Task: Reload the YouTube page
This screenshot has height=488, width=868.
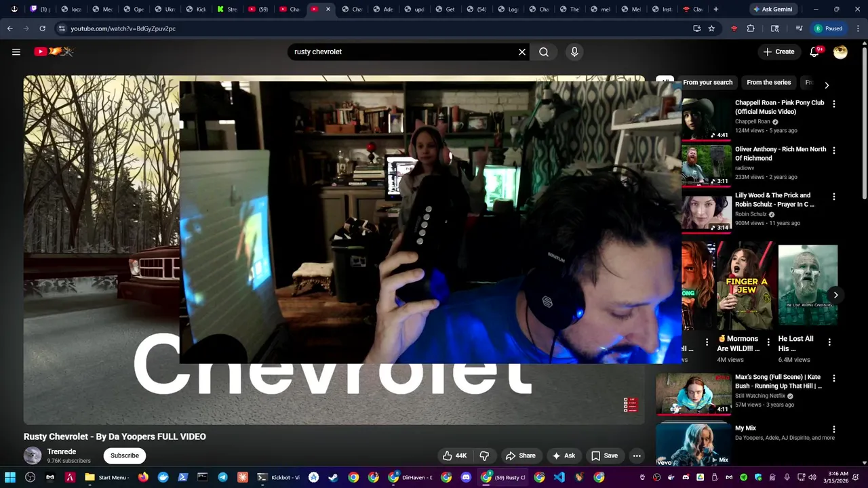Action: (42, 28)
